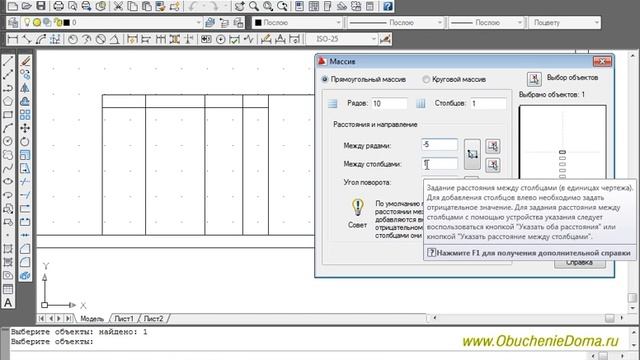Screen dimensions: 640x360
Task: Open the QuickCalc calculator icon
Action: tap(370, 6)
